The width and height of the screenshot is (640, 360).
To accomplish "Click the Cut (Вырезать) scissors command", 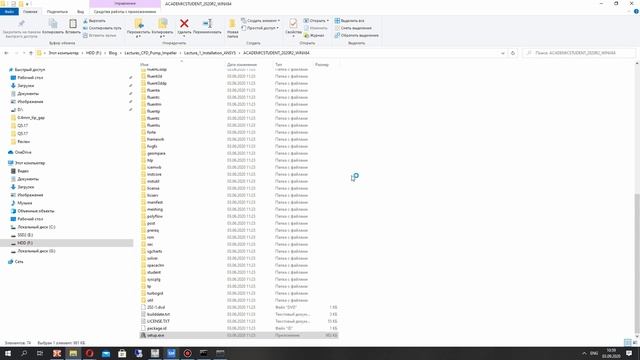I will pos(94,21).
